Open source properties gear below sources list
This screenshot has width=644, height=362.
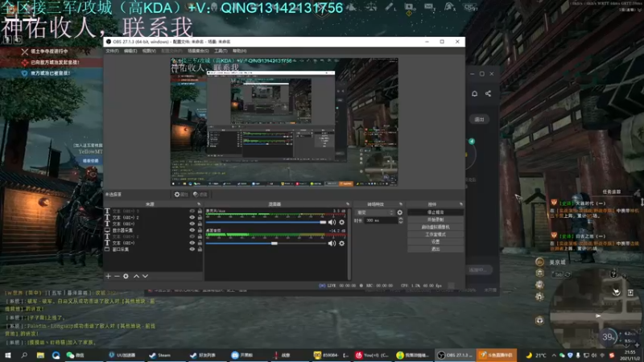tap(126, 276)
